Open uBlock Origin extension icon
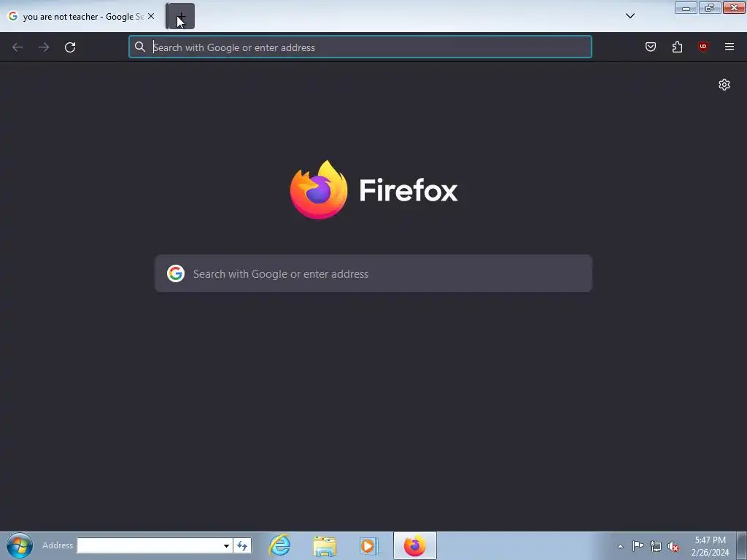The width and height of the screenshot is (747, 560). (703, 47)
